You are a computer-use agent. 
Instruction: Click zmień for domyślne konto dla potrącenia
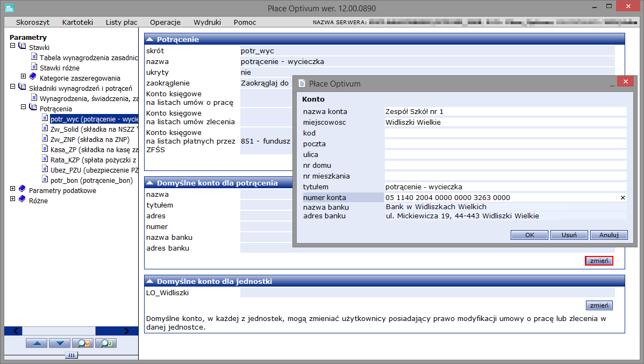[x=599, y=261]
